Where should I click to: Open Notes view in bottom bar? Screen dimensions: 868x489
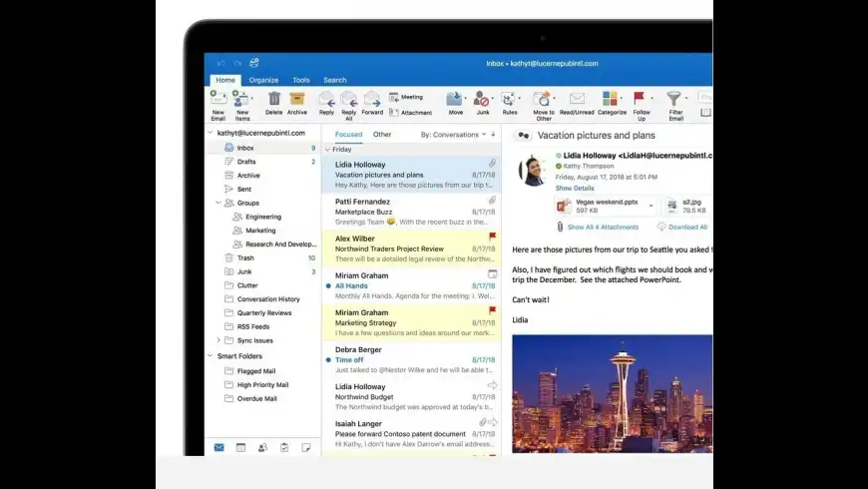306,447
